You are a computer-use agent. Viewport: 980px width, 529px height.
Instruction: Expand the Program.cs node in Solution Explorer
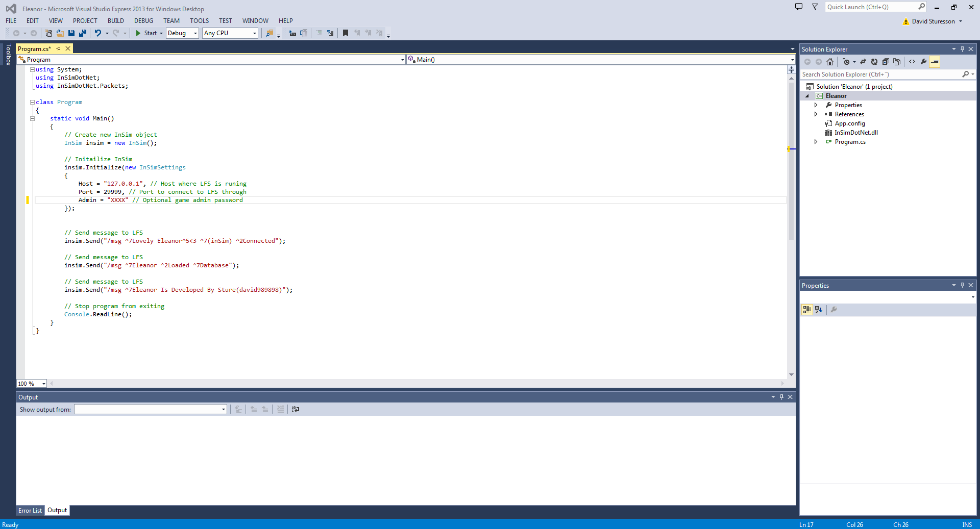(x=816, y=142)
